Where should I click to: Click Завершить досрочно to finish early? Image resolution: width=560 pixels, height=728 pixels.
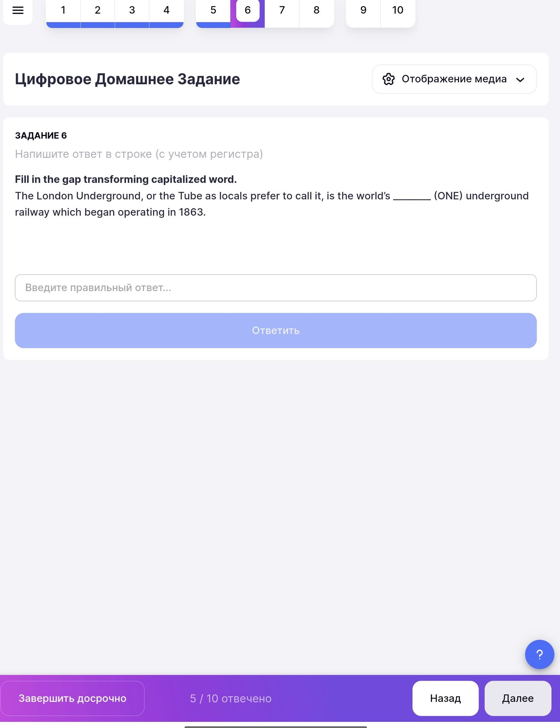coord(72,698)
